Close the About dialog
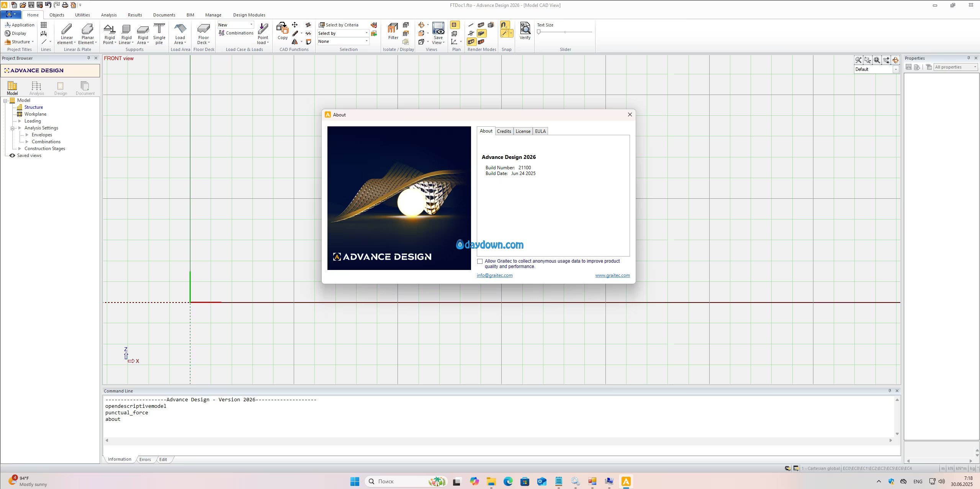Viewport: 980px width, 489px height. [630, 114]
